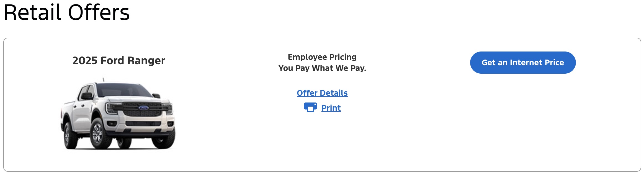Viewport: 644px width, 175px height.
Task: Click the Employee Pricing text
Action: click(x=322, y=57)
